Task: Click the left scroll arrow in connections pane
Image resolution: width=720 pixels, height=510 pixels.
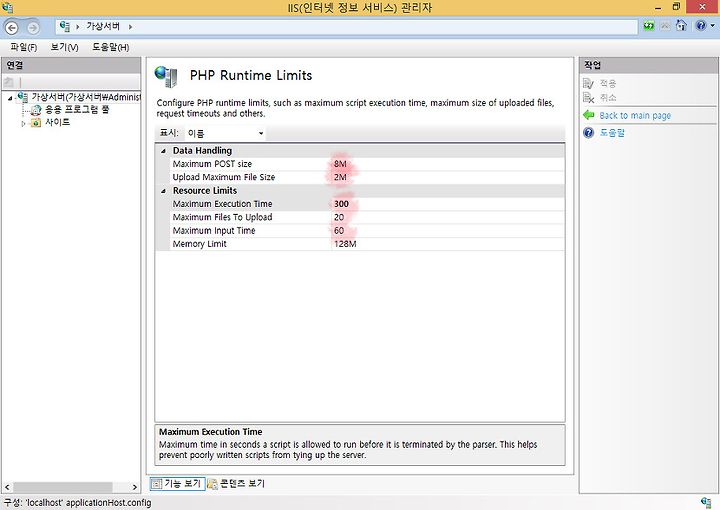Action: [7, 487]
